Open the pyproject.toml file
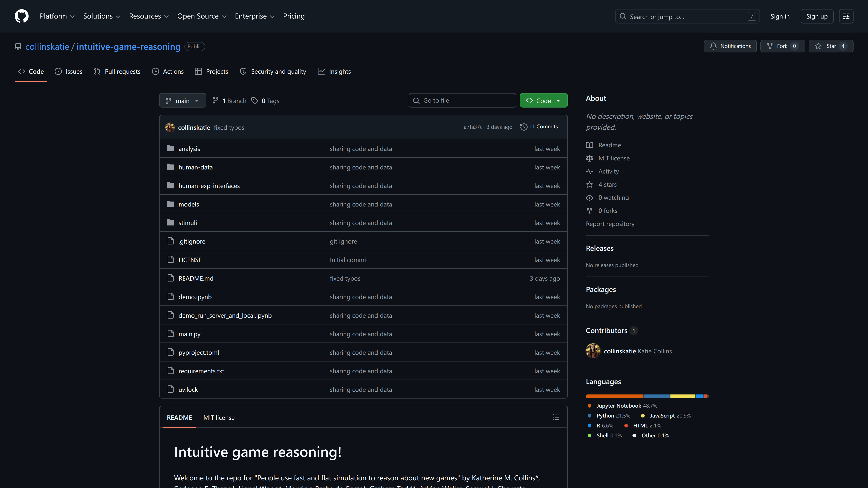 click(198, 353)
